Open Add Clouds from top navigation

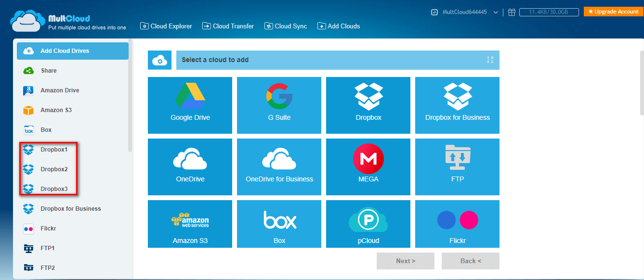(339, 26)
